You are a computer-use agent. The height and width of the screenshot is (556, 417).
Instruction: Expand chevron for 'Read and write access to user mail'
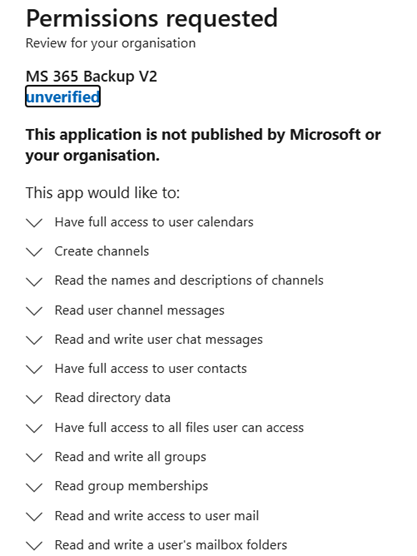pos(34,516)
